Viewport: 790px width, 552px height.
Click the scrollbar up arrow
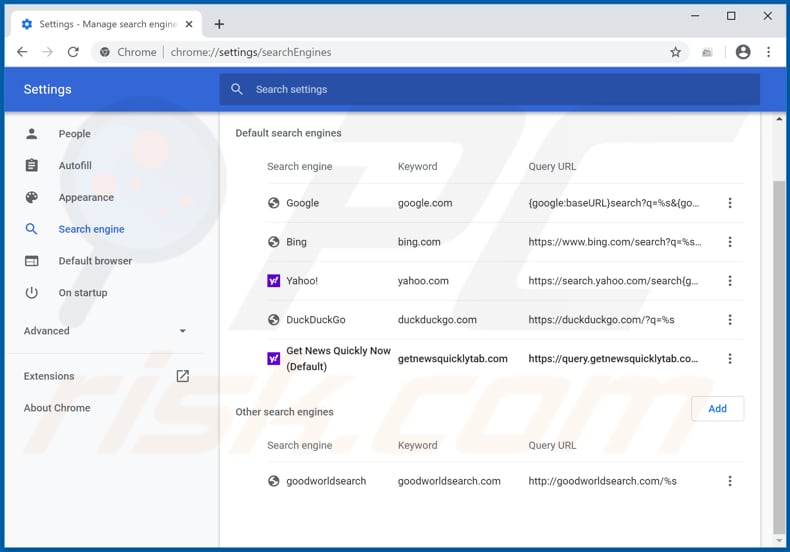coord(779,119)
